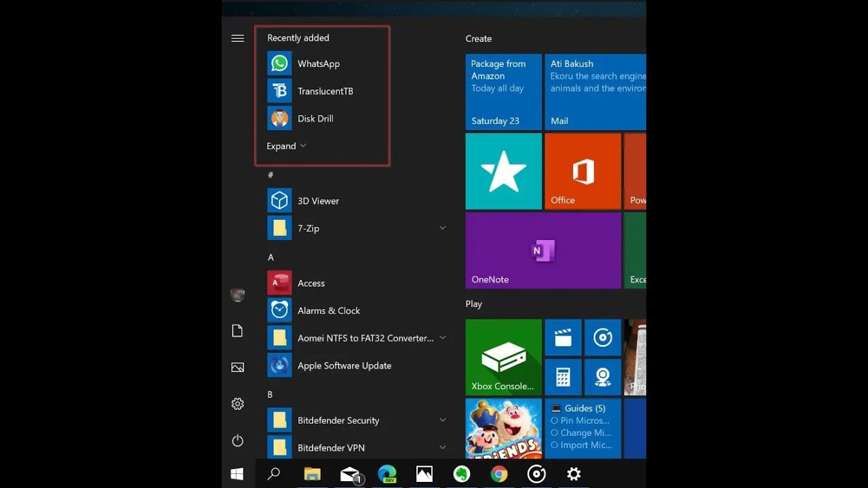Open the Guides (5) tile

click(583, 428)
